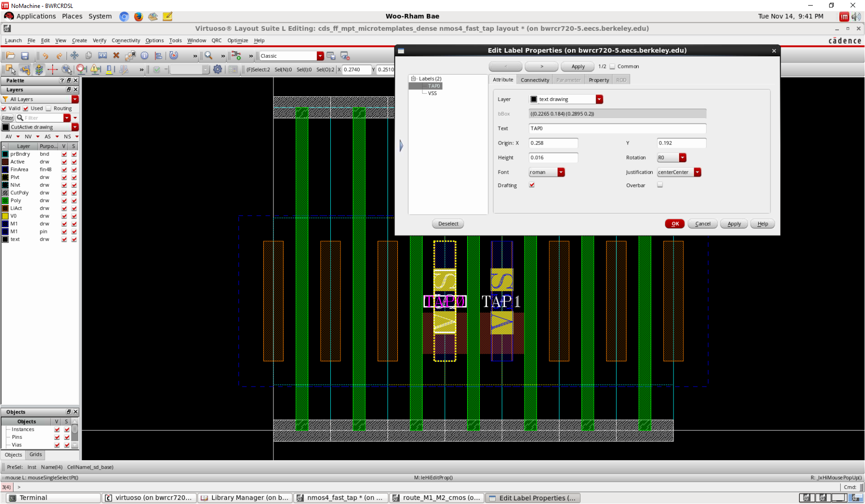Toggle visibility of Poly layer
This screenshot has height=504, width=865.
tap(64, 201)
